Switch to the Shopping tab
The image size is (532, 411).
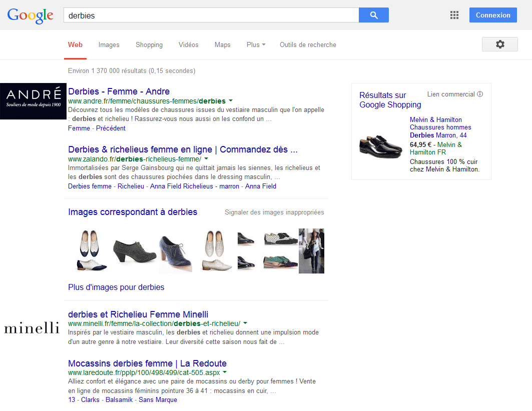149,44
